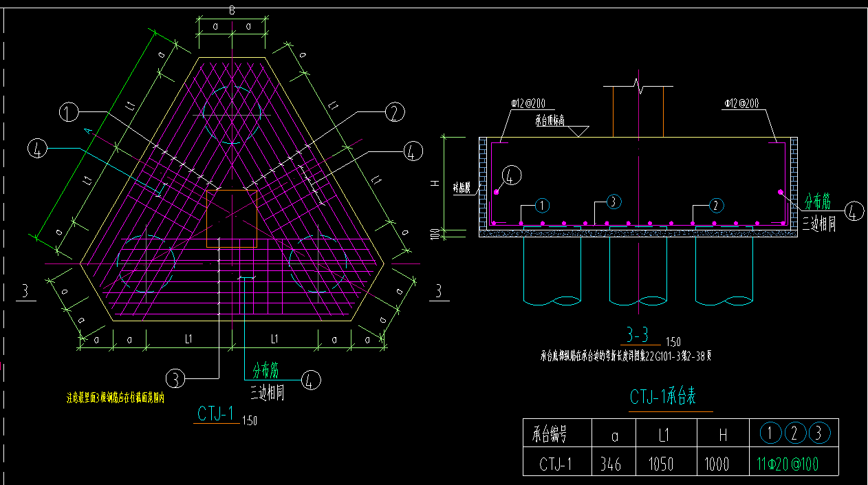The height and width of the screenshot is (485, 868).
Task: Select callout ② inside the 3-3 section
Action: pyautogui.click(x=715, y=205)
